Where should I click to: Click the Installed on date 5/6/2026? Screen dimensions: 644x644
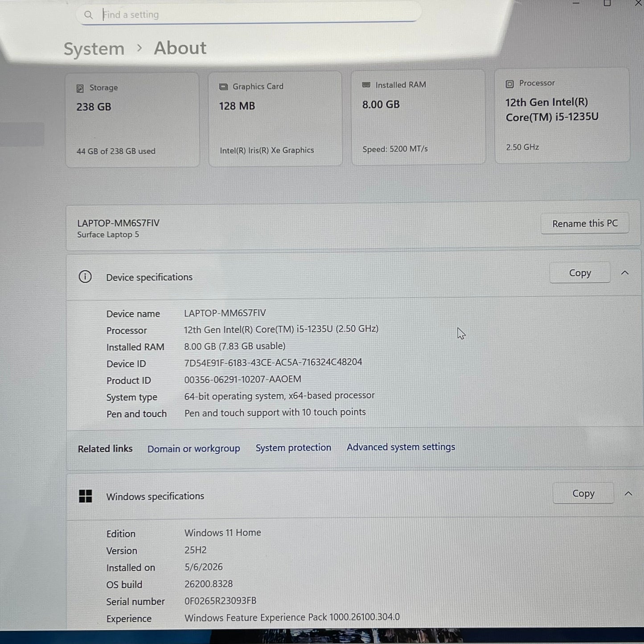204,567
